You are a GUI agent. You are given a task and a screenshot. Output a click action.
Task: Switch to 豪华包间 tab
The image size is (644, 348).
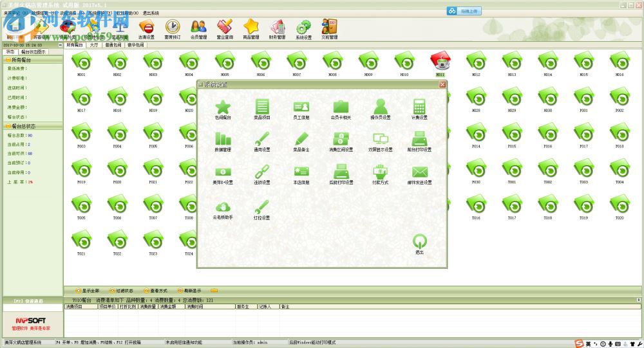tap(135, 45)
